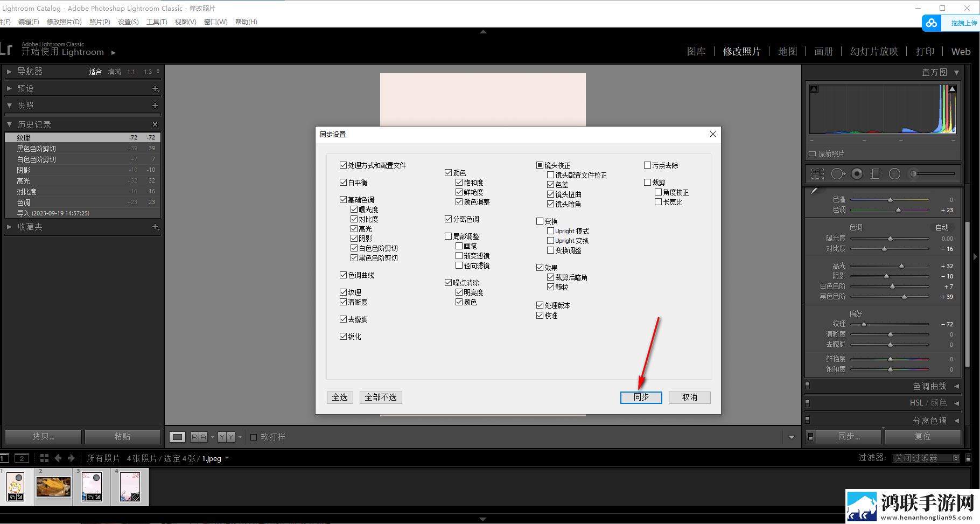
Task: Switch to the 地图 module
Action: click(788, 52)
